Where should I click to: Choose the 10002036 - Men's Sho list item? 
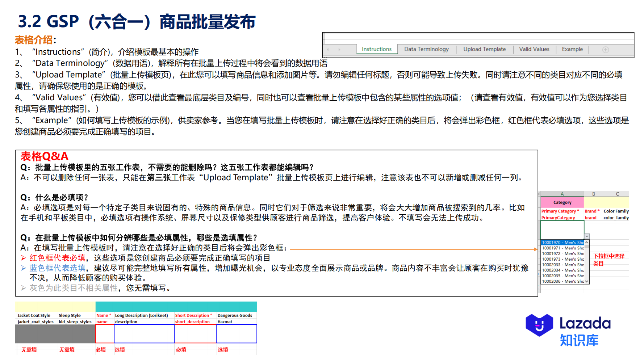pos(563,281)
